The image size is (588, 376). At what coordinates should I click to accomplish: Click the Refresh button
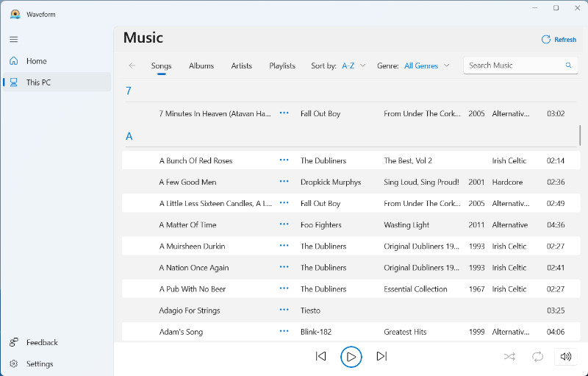tap(559, 40)
